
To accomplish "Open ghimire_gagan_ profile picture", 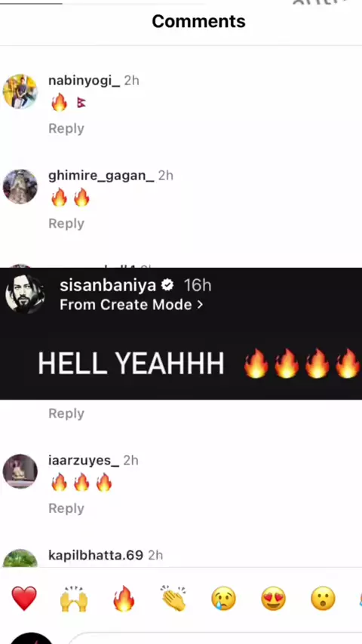I will click(20, 186).
